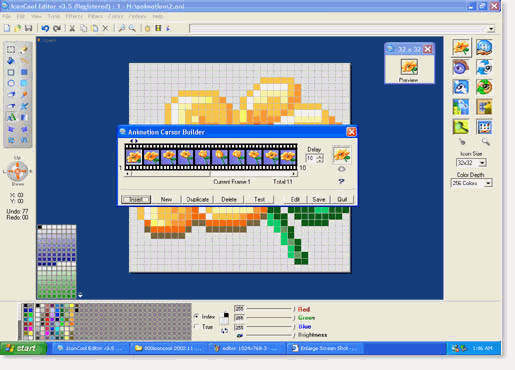The width and height of the screenshot is (515, 370).
Task: Click the Edit button in Cursor Builder
Action: (x=295, y=199)
